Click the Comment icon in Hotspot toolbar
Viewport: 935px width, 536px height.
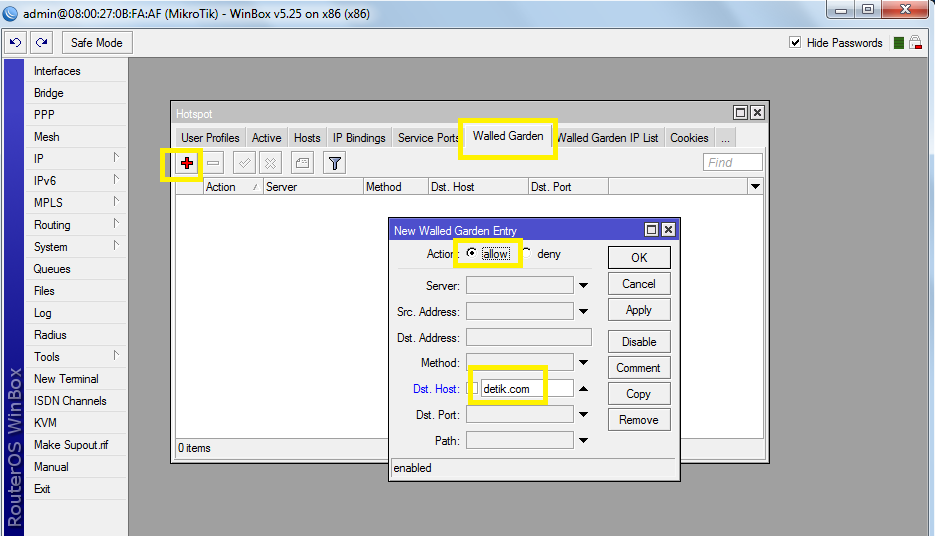coord(302,163)
